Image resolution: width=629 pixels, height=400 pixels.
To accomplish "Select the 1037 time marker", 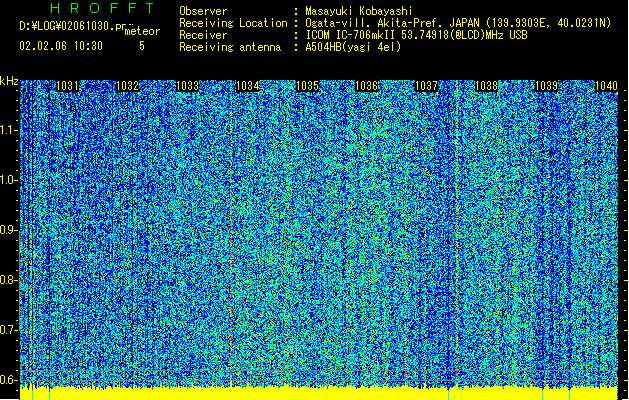I will pyautogui.click(x=426, y=85).
